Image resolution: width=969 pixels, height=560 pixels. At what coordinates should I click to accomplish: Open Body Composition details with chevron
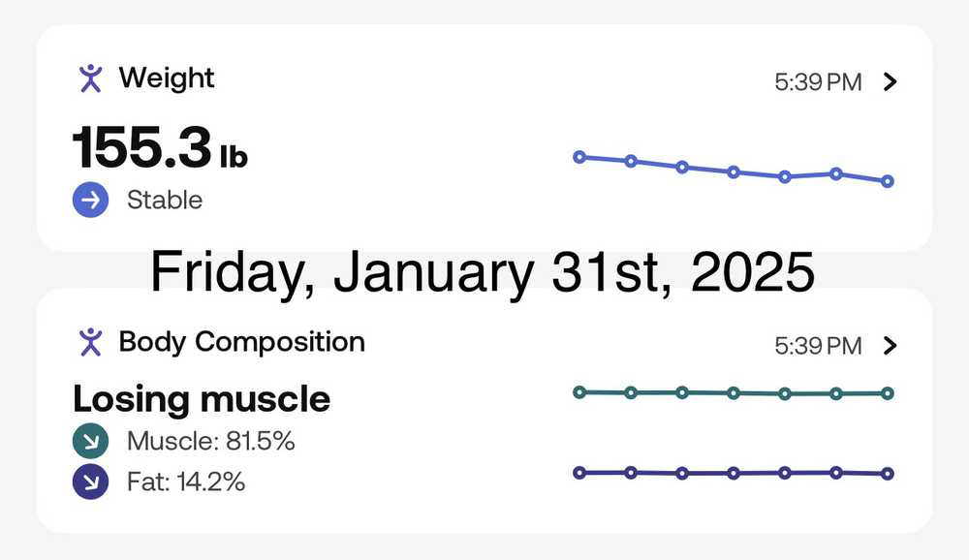(x=891, y=346)
